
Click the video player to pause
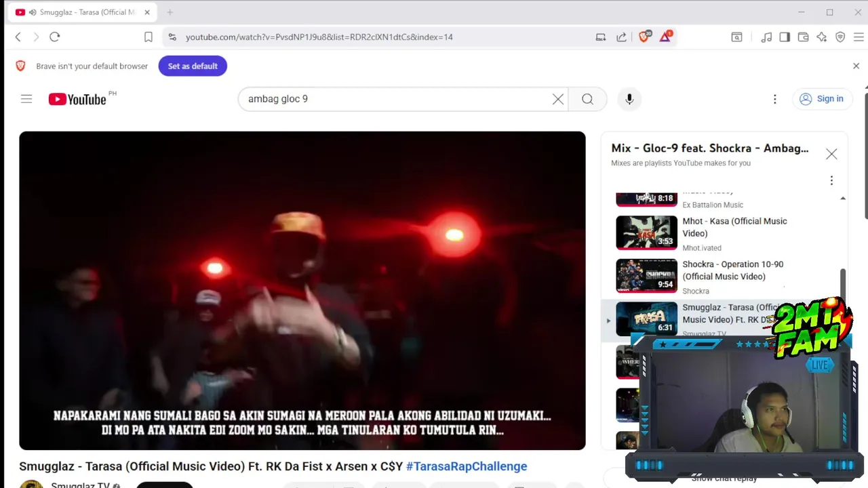(x=302, y=290)
